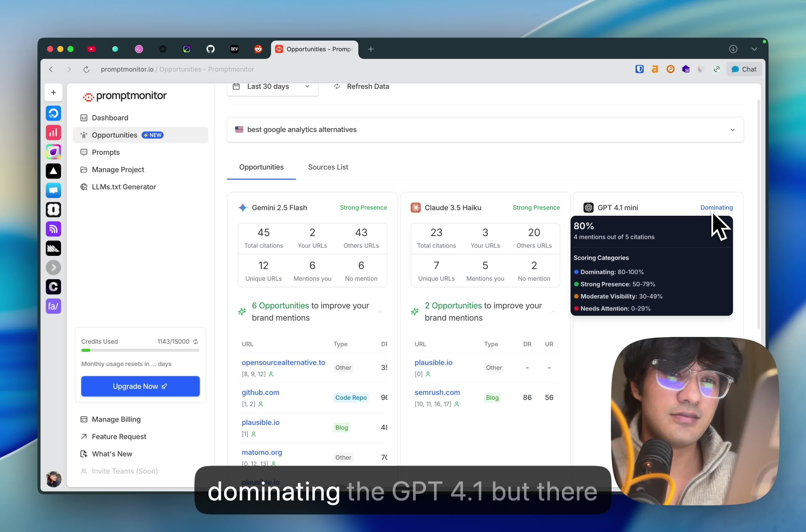Reload the promptmonitor.io page
This screenshot has height=532, width=806.
pyautogui.click(x=86, y=69)
